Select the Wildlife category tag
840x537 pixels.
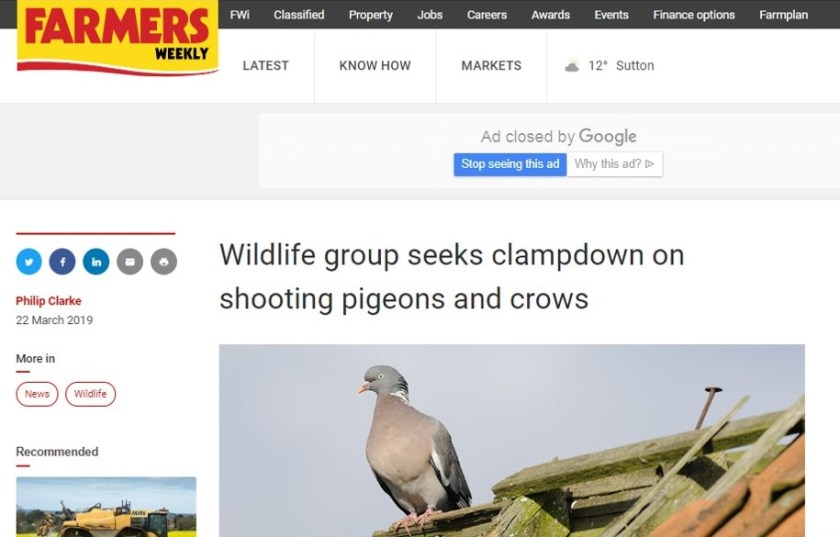tap(91, 394)
